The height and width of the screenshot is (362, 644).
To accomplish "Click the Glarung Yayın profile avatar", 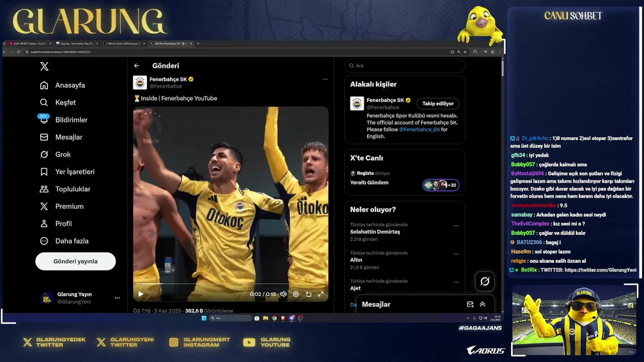I will tap(47, 298).
